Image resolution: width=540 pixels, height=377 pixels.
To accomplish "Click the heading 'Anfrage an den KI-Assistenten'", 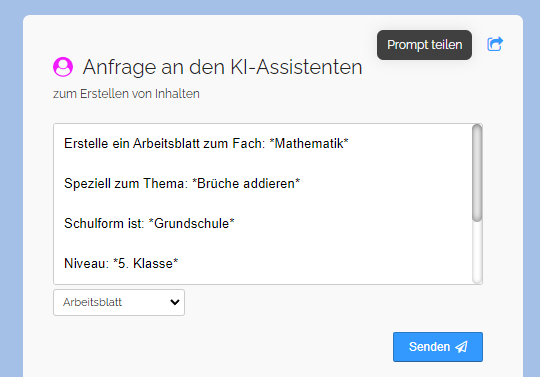I will click(x=222, y=67).
